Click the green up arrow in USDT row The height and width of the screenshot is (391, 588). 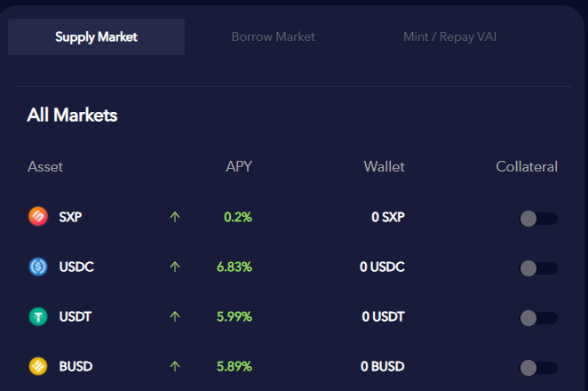click(x=175, y=316)
